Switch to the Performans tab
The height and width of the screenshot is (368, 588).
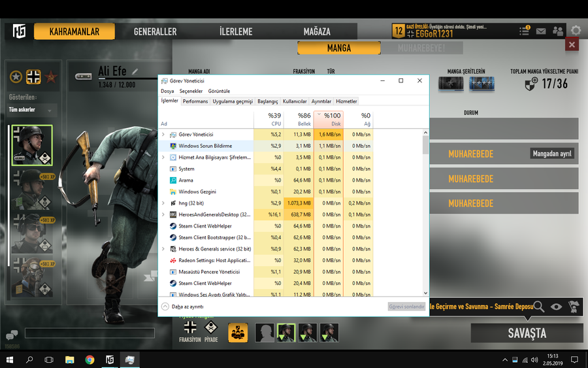pyautogui.click(x=195, y=101)
